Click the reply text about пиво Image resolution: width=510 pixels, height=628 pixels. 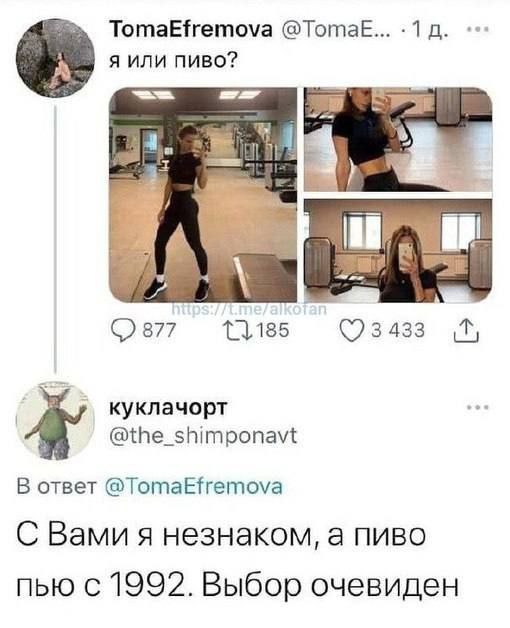[237, 561]
